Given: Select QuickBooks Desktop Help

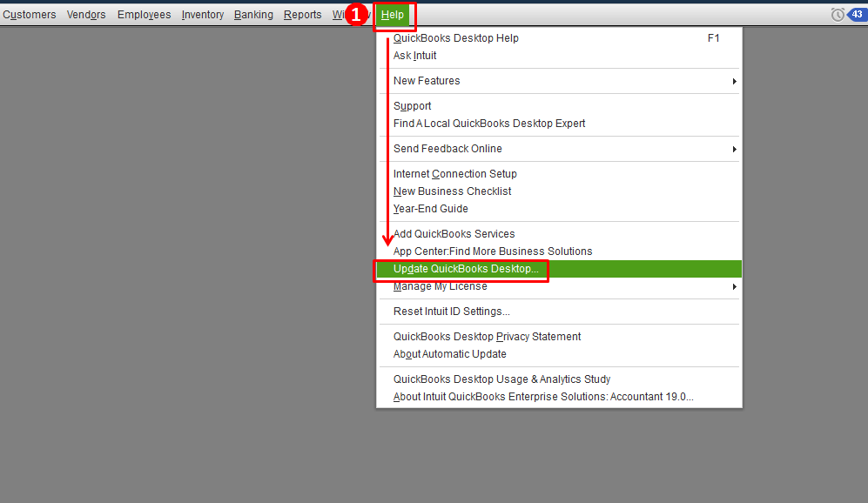Looking at the screenshot, I should pos(559,38).
